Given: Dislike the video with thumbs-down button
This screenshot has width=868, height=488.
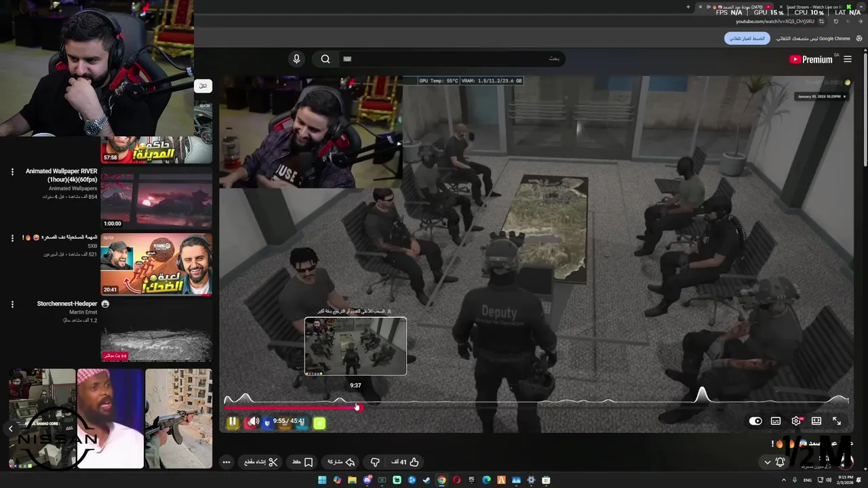Looking at the screenshot, I should 375,462.
